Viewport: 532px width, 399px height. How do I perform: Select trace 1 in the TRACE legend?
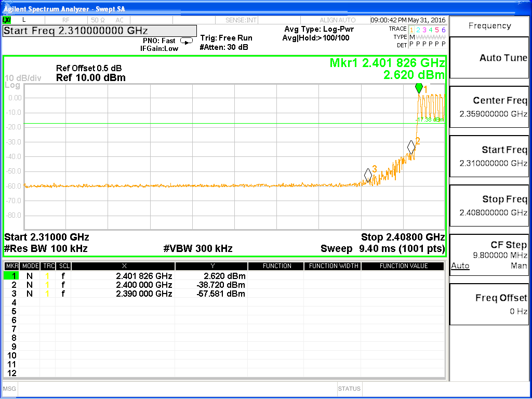coord(411,30)
